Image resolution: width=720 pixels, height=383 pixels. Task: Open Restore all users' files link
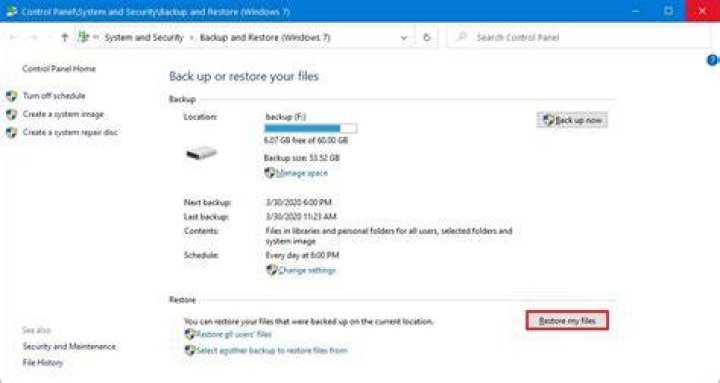tap(234, 334)
